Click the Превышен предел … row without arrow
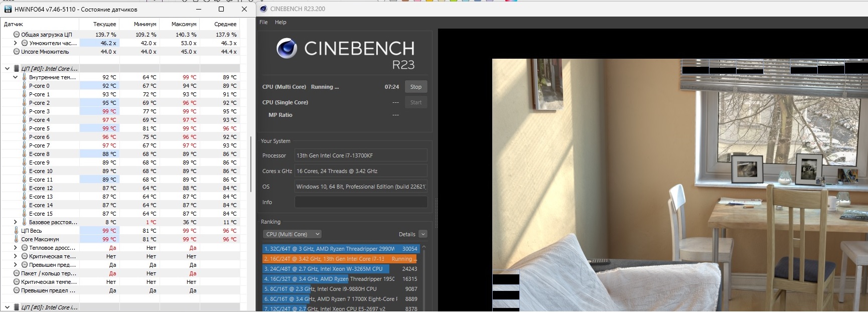Screen dimensions: 868x325 [120, 290]
